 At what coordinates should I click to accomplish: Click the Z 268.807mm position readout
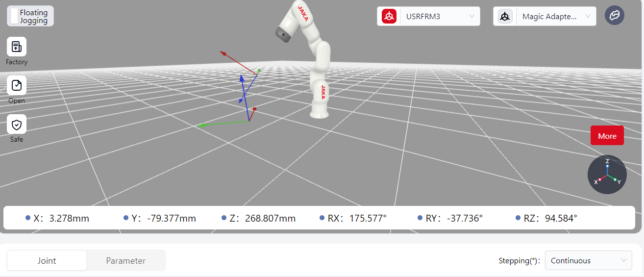point(262,218)
